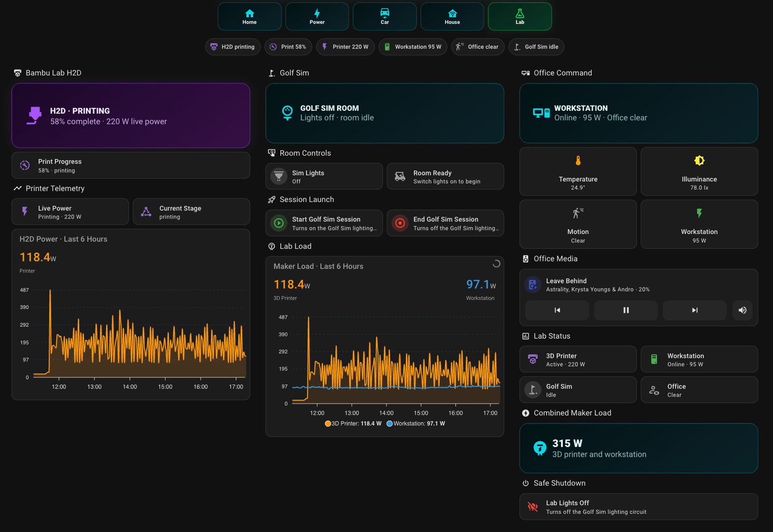Click the H2D printing status chip

pyautogui.click(x=233, y=47)
